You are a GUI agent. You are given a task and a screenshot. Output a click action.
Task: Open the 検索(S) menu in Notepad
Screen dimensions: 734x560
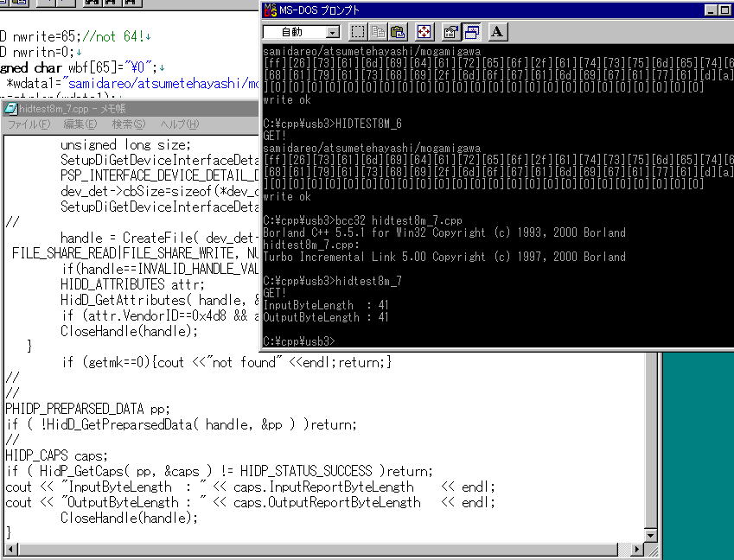coord(129,124)
